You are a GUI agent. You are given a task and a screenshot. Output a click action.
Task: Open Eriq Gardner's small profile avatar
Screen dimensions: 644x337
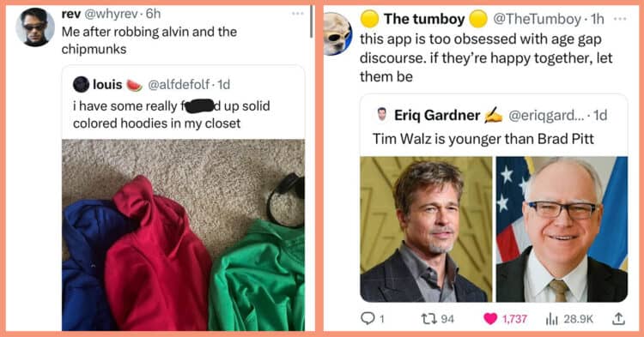click(382, 114)
